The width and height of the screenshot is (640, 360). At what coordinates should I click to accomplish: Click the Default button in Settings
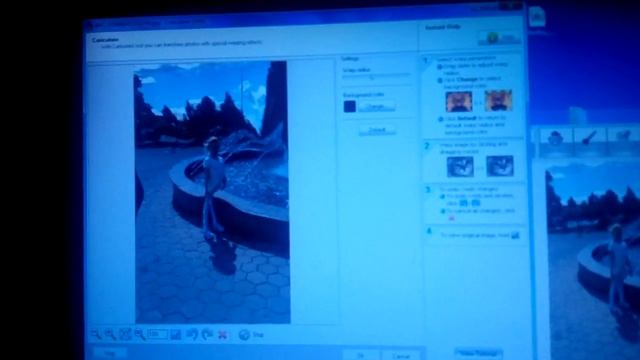click(x=377, y=130)
